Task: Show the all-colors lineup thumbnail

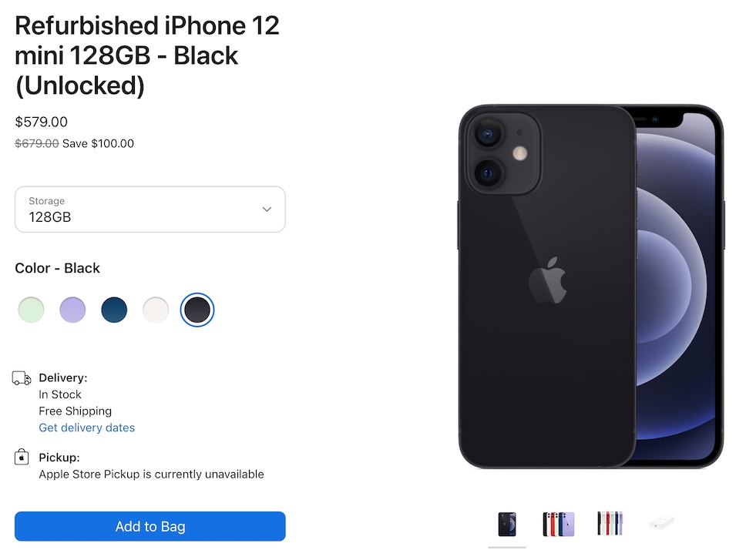Action: point(559,524)
